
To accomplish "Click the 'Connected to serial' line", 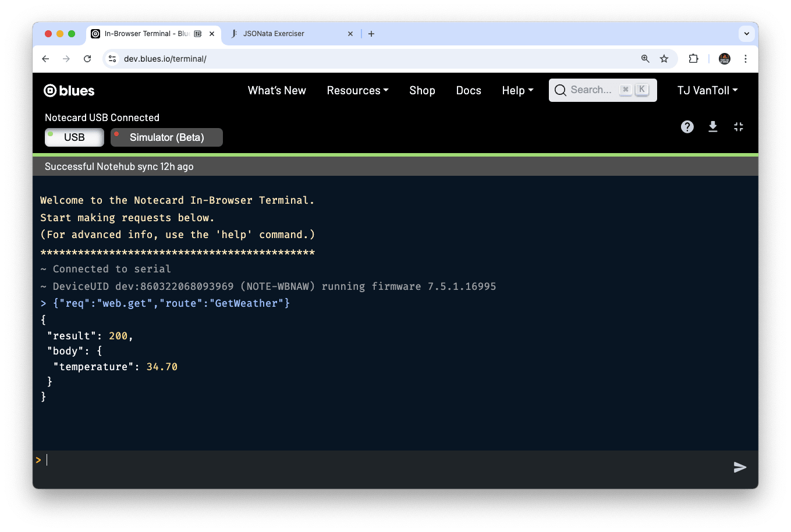I will click(x=105, y=269).
